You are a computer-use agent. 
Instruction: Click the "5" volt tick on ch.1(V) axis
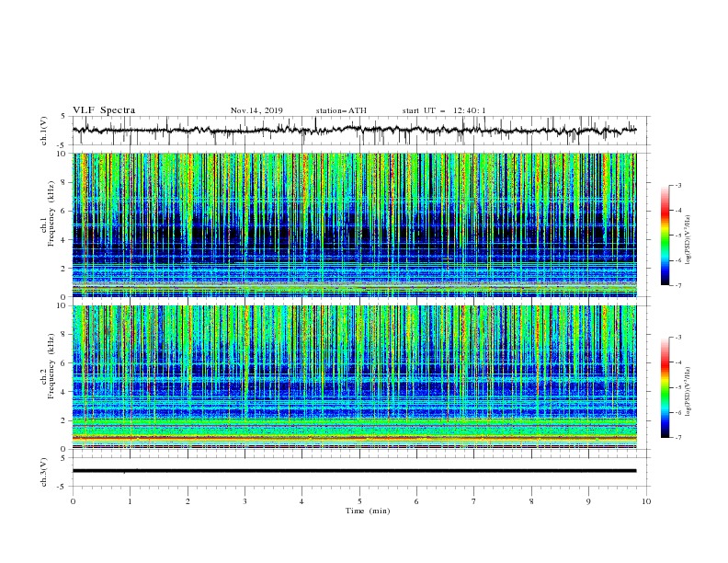(x=63, y=116)
